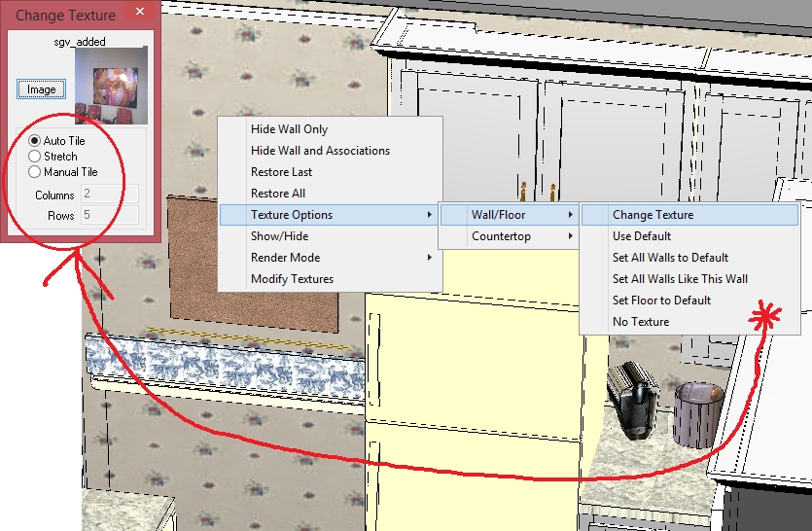Choose Restore All in context menu
This screenshot has width=812, height=531.
point(277,194)
